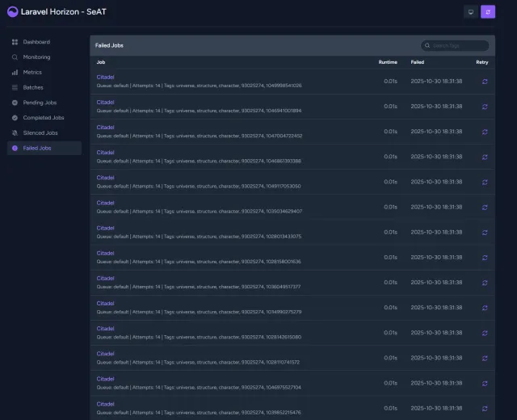
Task: Open the Dashboard page in sidebar
Action: click(x=36, y=42)
